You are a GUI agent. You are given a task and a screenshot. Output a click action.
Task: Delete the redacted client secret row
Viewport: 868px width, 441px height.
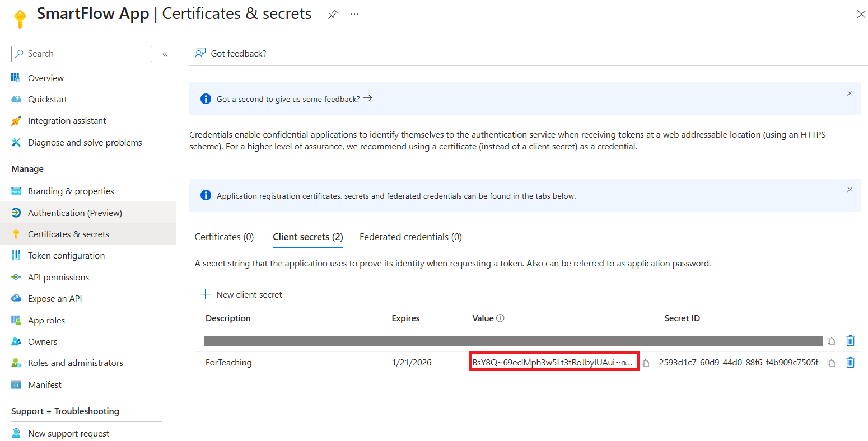pyautogui.click(x=850, y=340)
